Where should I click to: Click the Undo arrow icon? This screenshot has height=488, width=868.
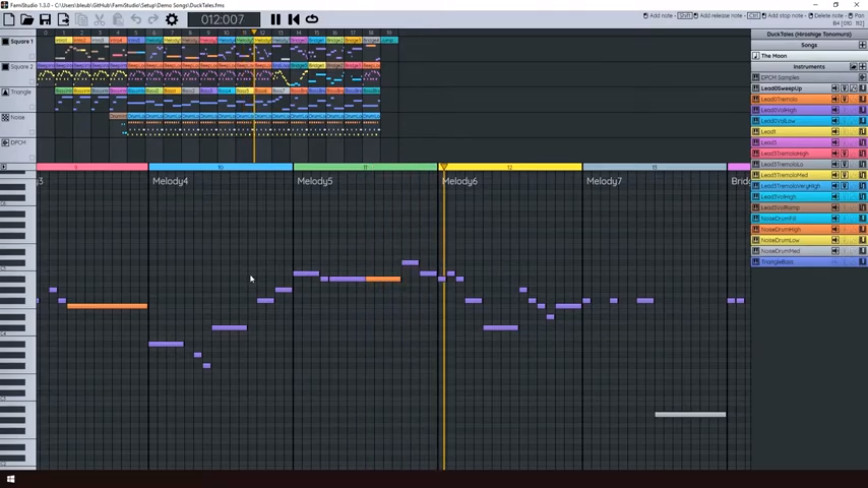point(136,19)
